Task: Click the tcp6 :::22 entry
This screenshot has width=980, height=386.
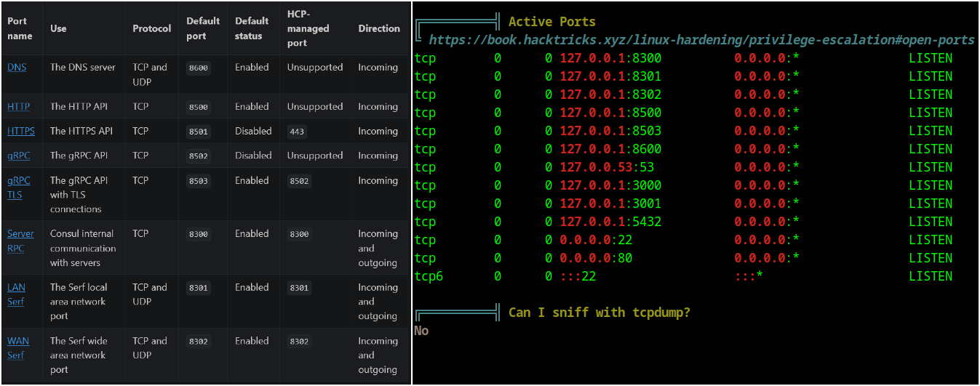Action: pyautogui.click(x=578, y=276)
